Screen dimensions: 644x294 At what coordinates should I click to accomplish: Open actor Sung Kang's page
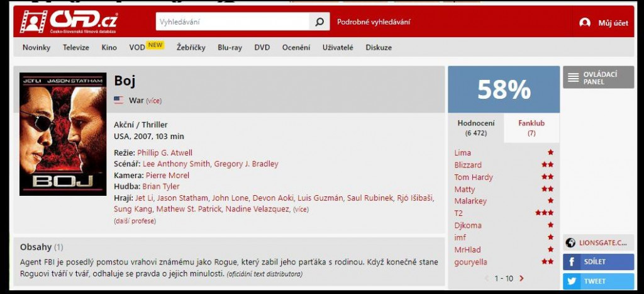click(x=133, y=209)
